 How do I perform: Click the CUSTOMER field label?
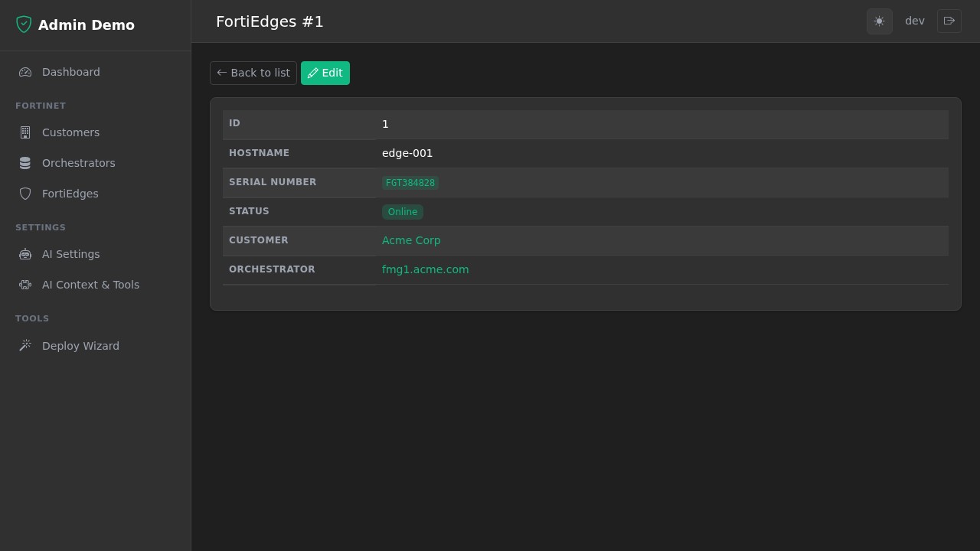click(259, 240)
